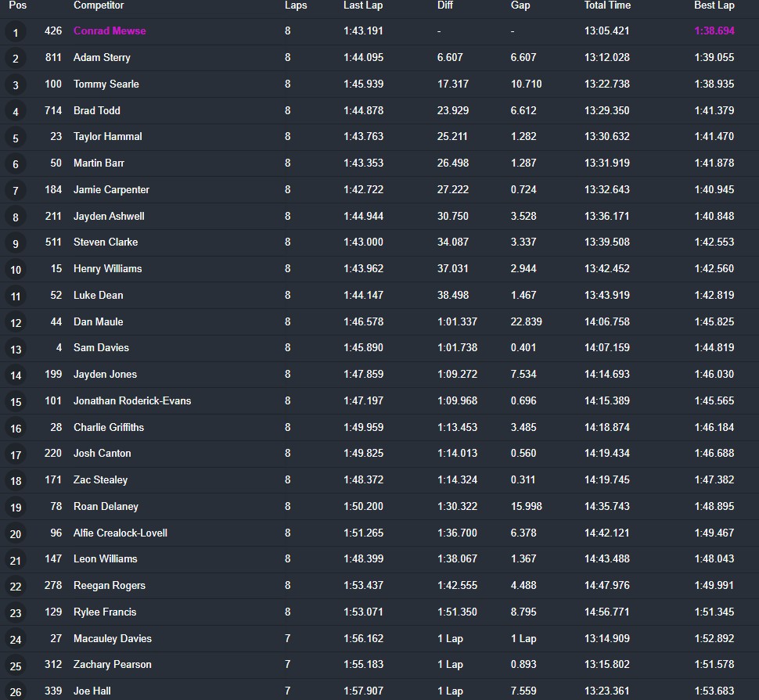Sort by the Best Lap column header
This screenshot has width=759, height=700.
coord(714,5)
